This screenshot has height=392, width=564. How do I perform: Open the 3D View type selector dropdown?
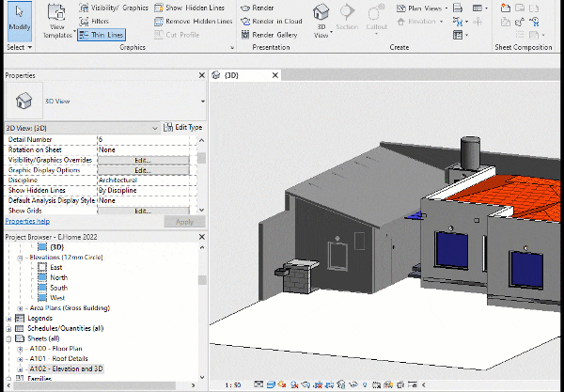[x=202, y=102]
